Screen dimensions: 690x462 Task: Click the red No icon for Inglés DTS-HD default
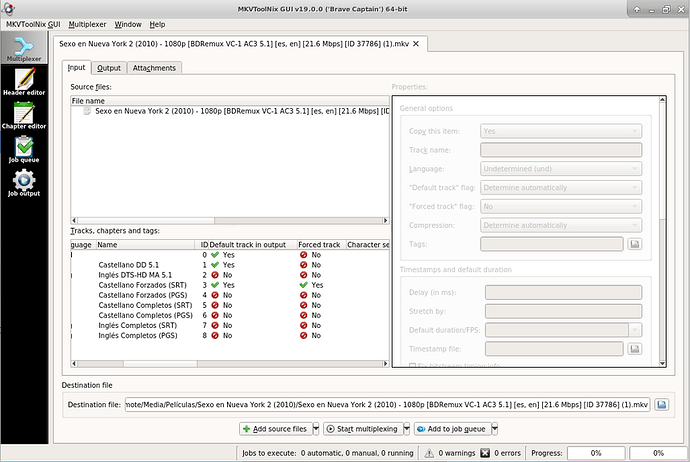215,275
